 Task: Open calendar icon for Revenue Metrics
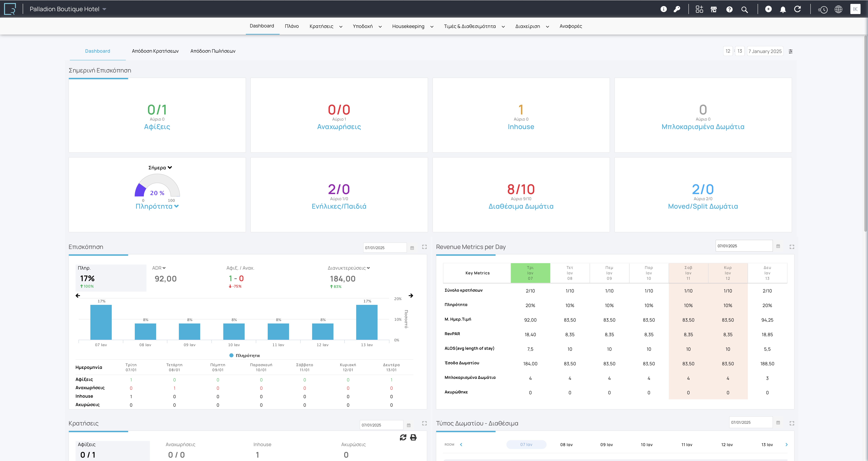(x=778, y=246)
